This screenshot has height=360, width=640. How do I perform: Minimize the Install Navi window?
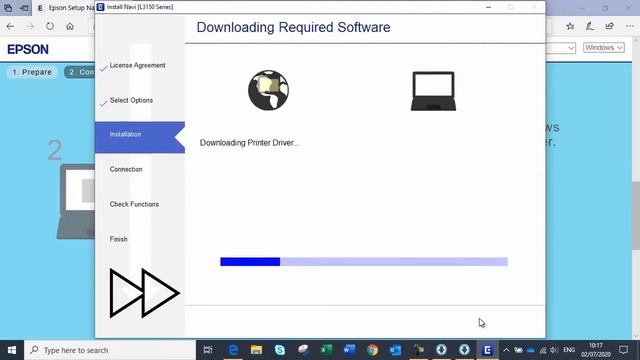pyautogui.click(x=488, y=7)
